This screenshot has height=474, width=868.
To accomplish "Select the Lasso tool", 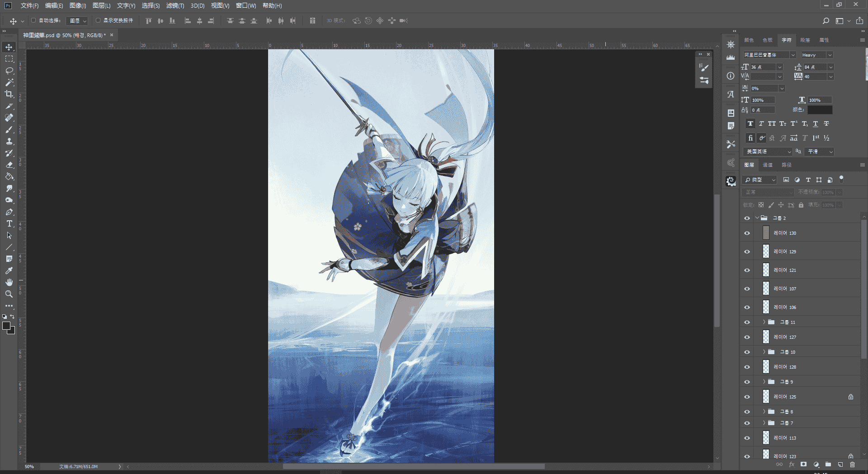I will (9, 71).
